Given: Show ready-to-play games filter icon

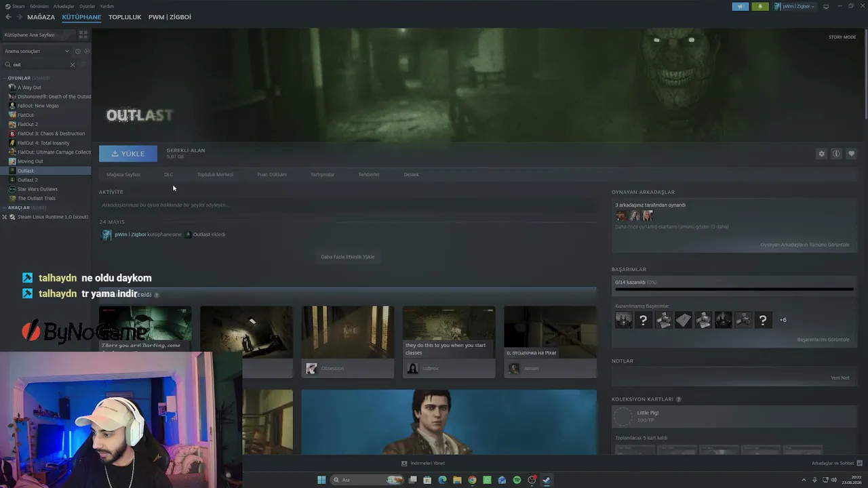Looking at the screenshot, I should click(86, 51).
